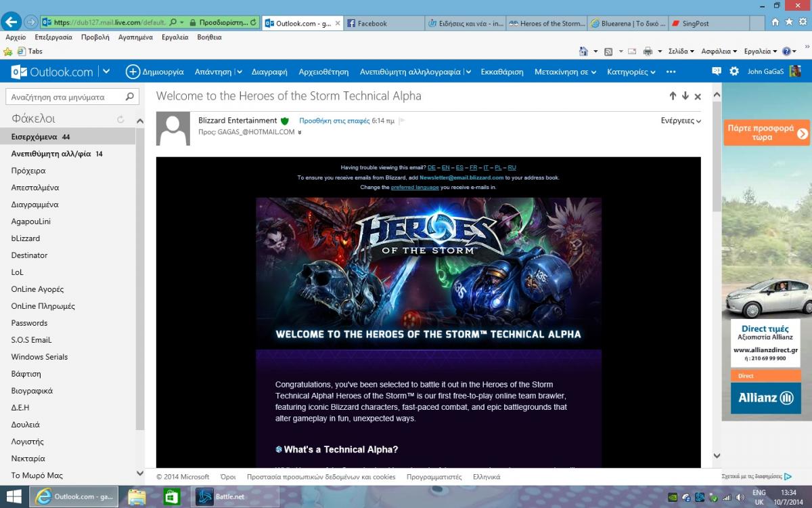Archive the email with Αρχειοθέτηση

pos(323,71)
